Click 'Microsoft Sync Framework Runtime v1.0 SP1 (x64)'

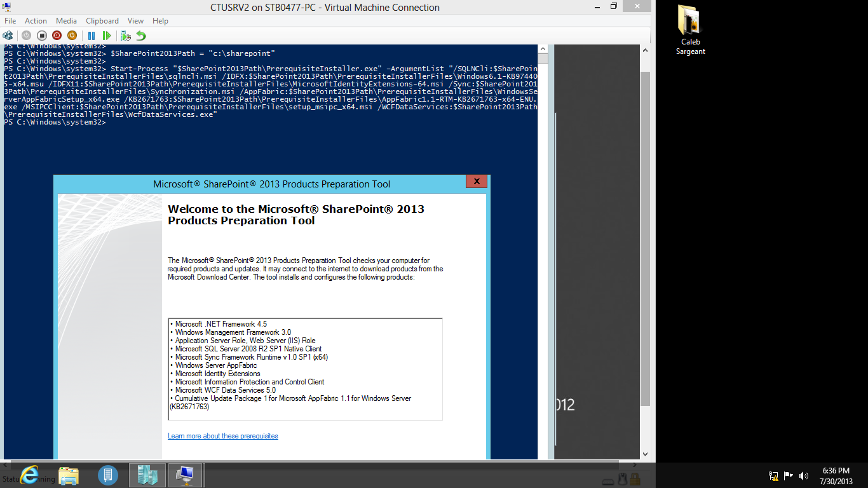[252, 357]
